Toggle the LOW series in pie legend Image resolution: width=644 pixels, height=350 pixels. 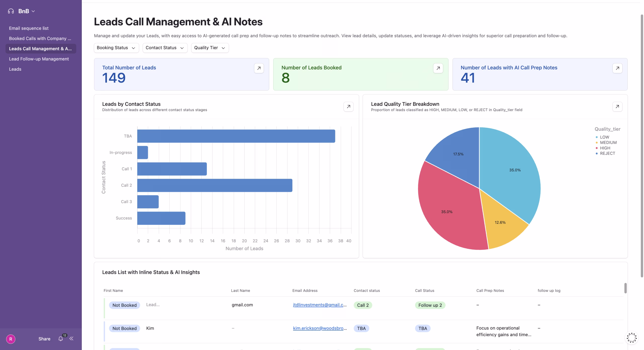(604, 137)
